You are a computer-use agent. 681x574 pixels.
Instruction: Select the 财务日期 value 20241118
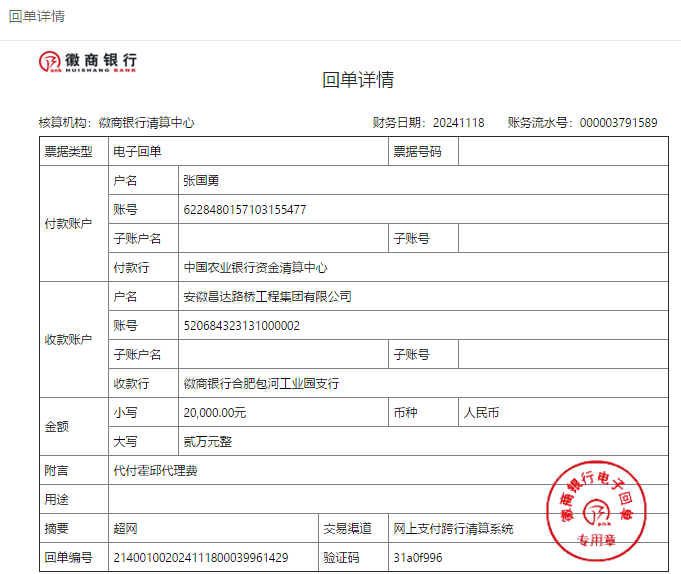(458, 123)
